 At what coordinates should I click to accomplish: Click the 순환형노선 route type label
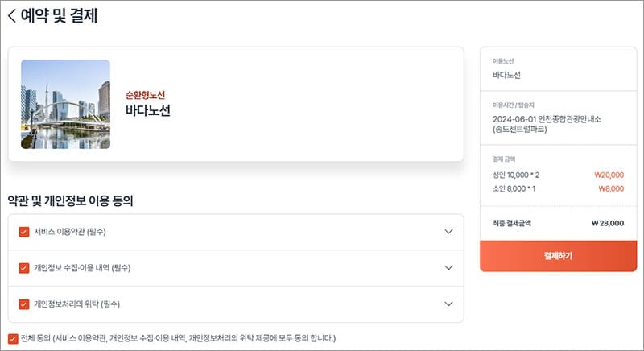pyautogui.click(x=145, y=95)
